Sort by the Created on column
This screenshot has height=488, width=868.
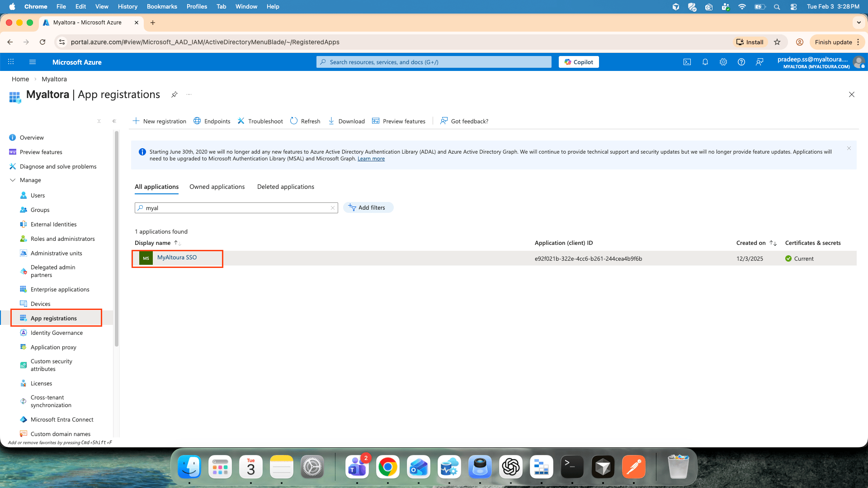pyautogui.click(x=756, y=243)
